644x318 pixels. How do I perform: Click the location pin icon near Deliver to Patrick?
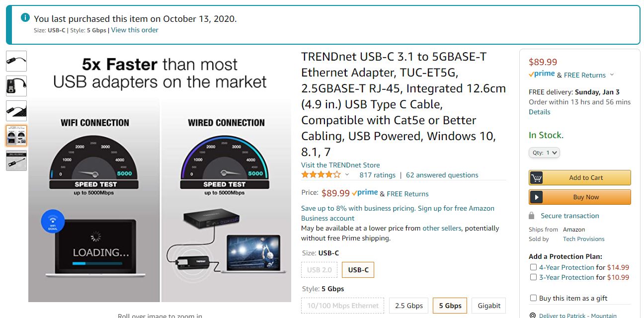(x=533, y=316)
